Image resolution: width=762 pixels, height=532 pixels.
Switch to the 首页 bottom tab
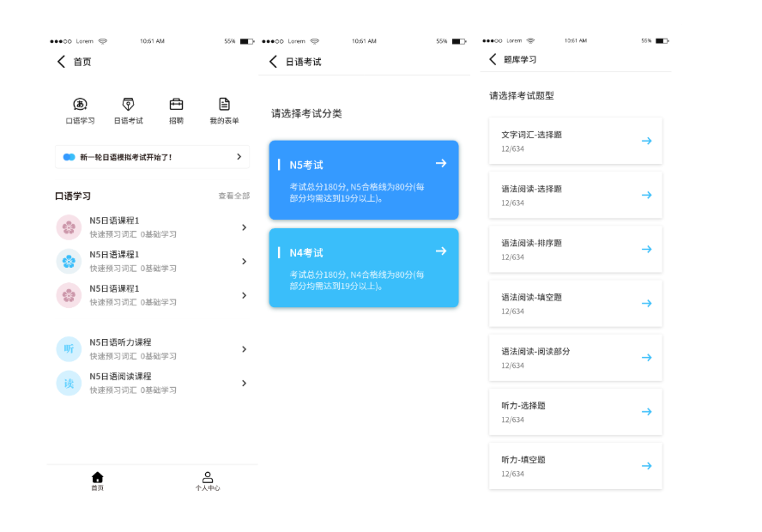pos(97,481)
